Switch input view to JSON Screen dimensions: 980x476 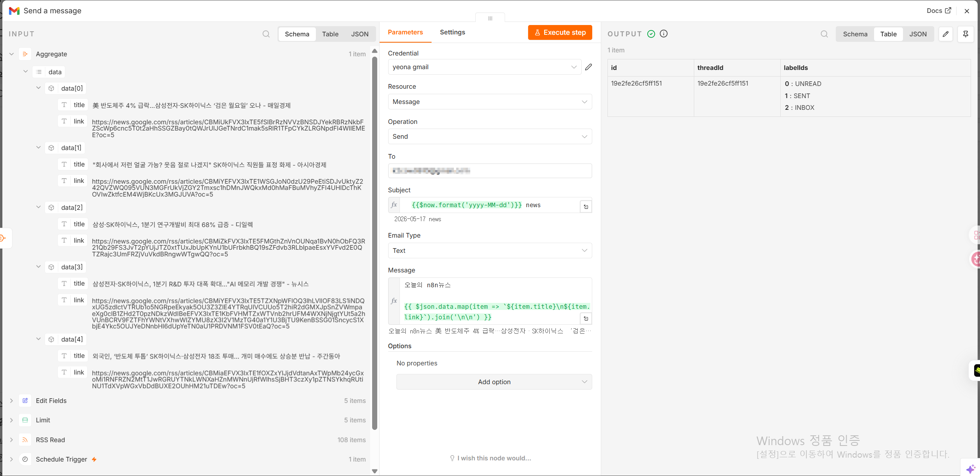(x=360, y=34)
